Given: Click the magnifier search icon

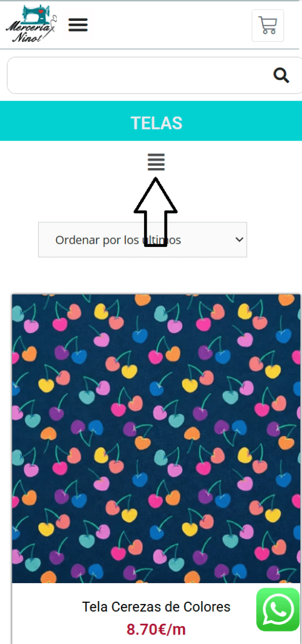Looking at the screenshot, I should click(x=282, y=75).
